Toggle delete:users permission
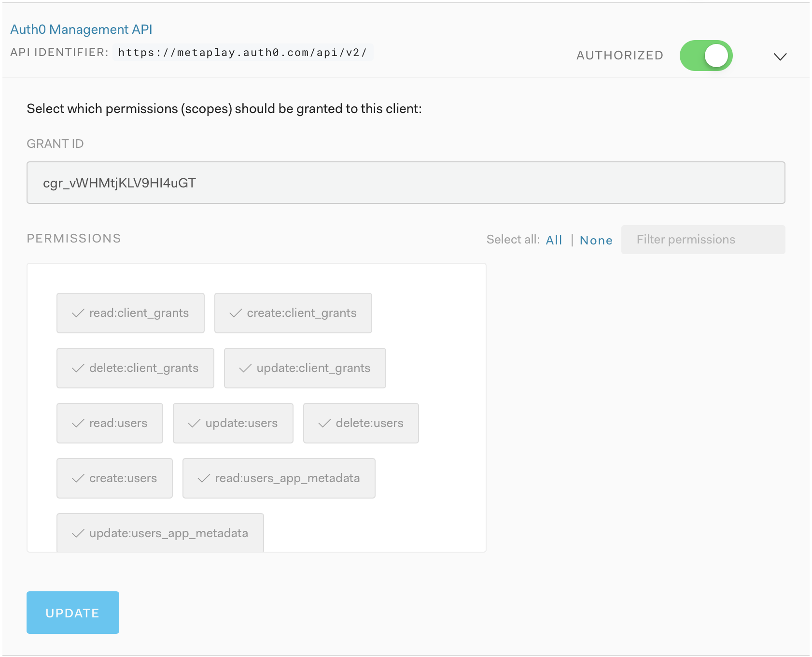The image size is (812, 657). 361,423
